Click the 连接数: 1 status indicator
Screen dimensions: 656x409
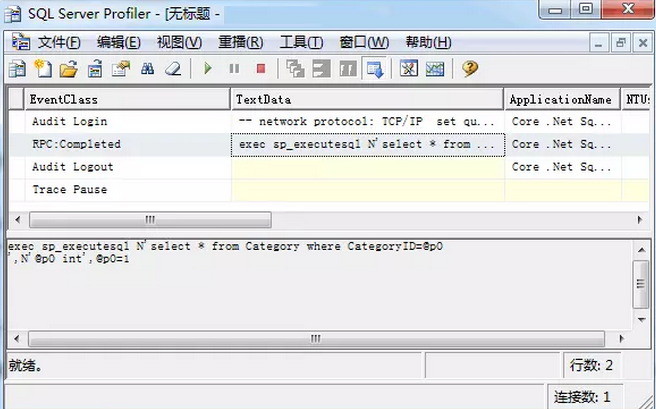coord(582,396)
